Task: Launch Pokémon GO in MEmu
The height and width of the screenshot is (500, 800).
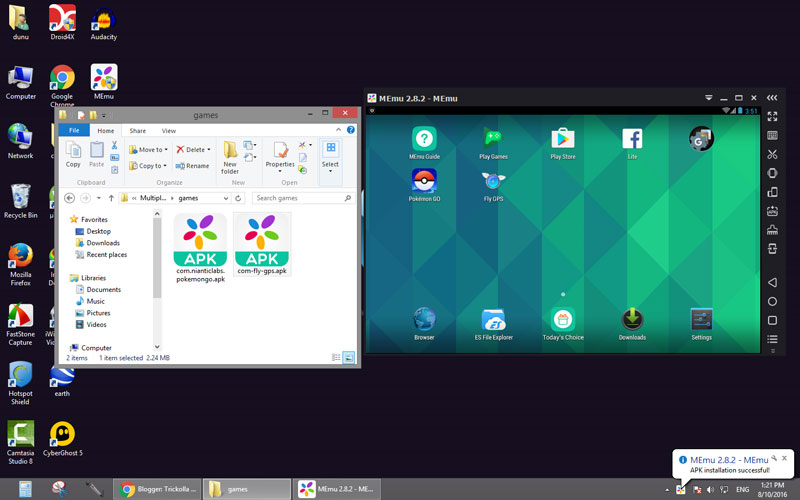Action: click(424, 185)
